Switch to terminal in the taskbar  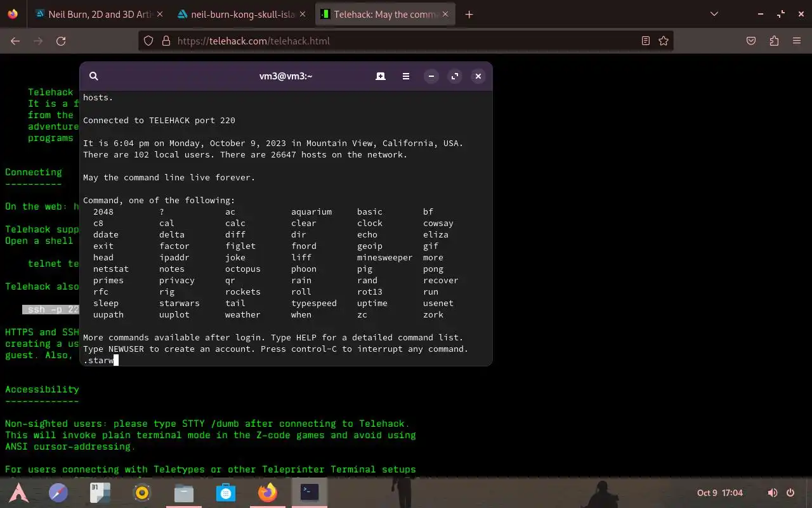(x=310, y=492)
